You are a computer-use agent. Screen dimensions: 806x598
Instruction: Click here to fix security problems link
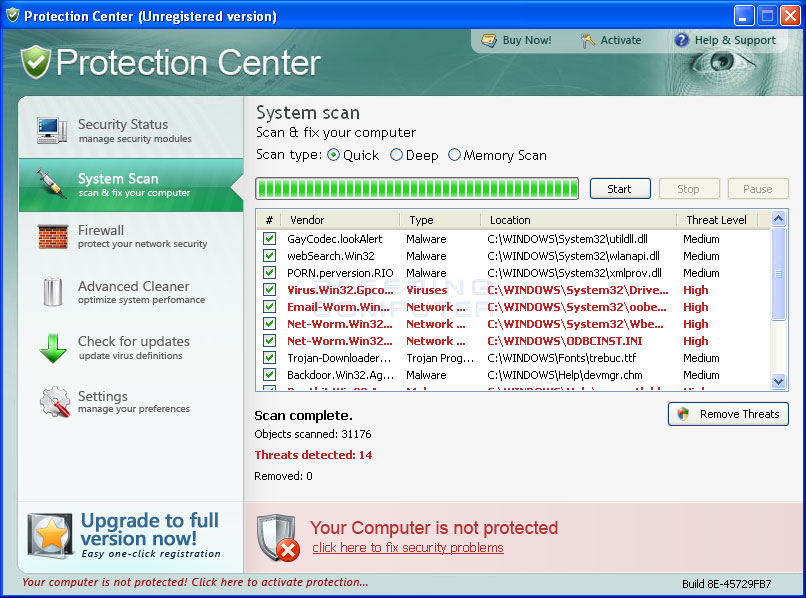tap(408, 548)
